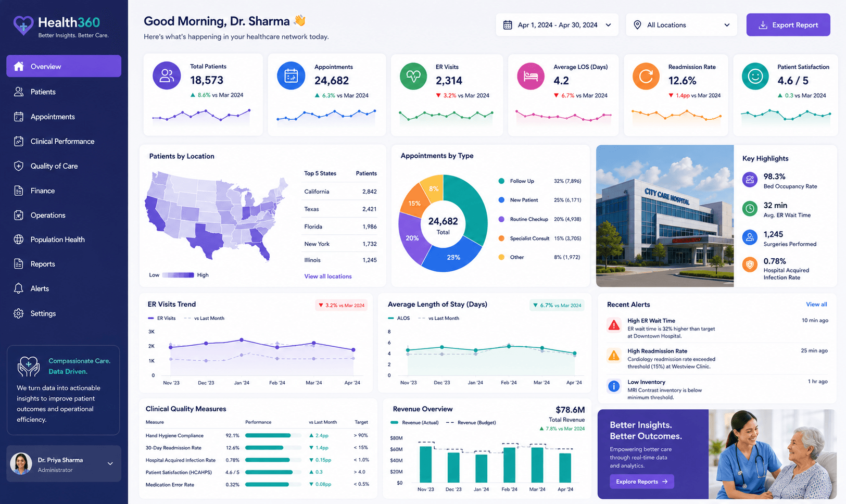
Task: Click the Population Health globe icon
Action: click(x=19, y=240)
